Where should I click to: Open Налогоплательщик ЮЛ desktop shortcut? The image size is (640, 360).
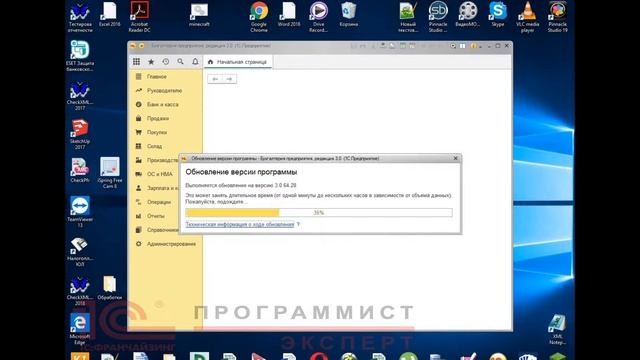(x=80, y=252)
